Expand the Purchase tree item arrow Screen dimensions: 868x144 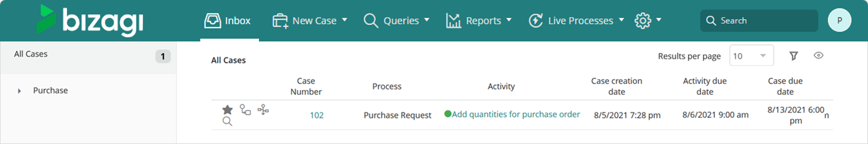point(19,91)
